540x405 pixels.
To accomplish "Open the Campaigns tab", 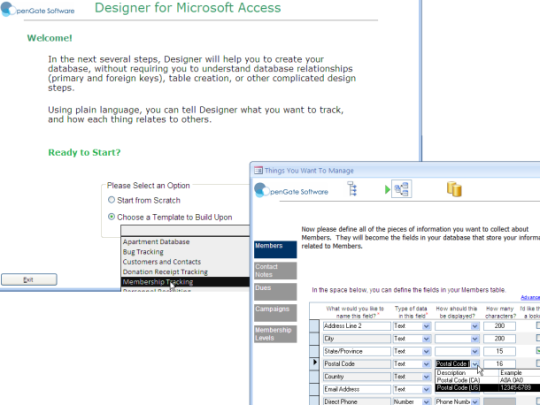I will 275,313.
